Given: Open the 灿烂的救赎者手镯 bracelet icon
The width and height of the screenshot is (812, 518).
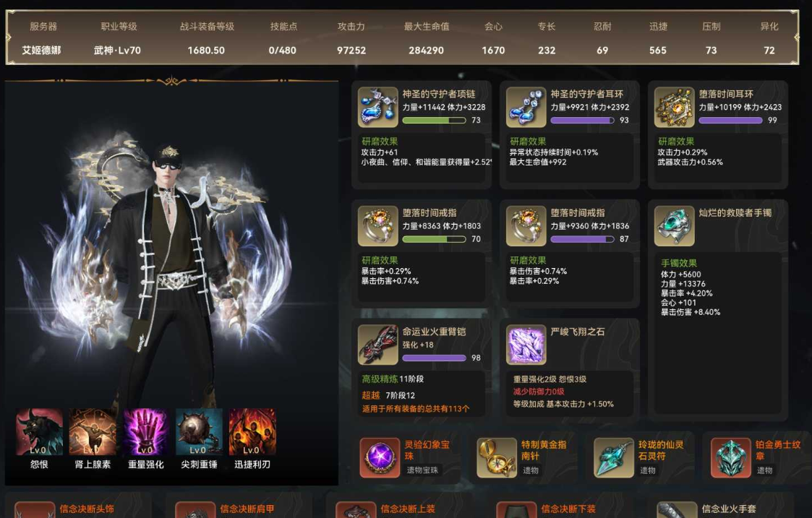Looking at the screenshot, I should pos(674,226).
